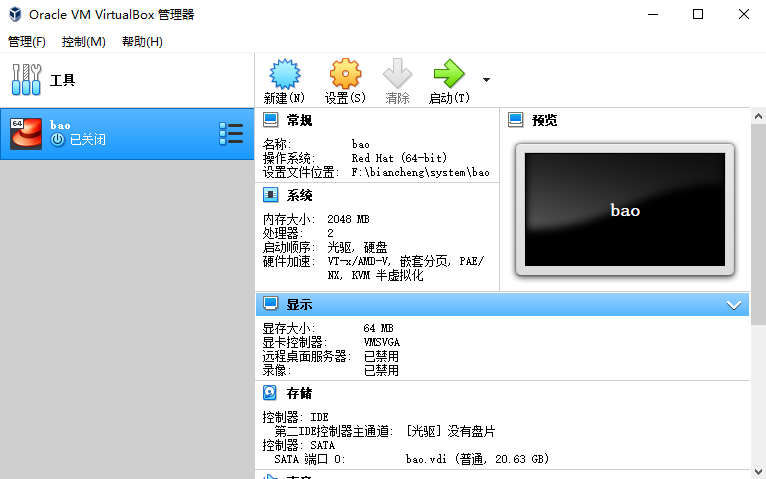Click the VirtualBox logo in title bar
Image resolution: width=766 pixels, height=479 pixels.
(x=15, y=14)
